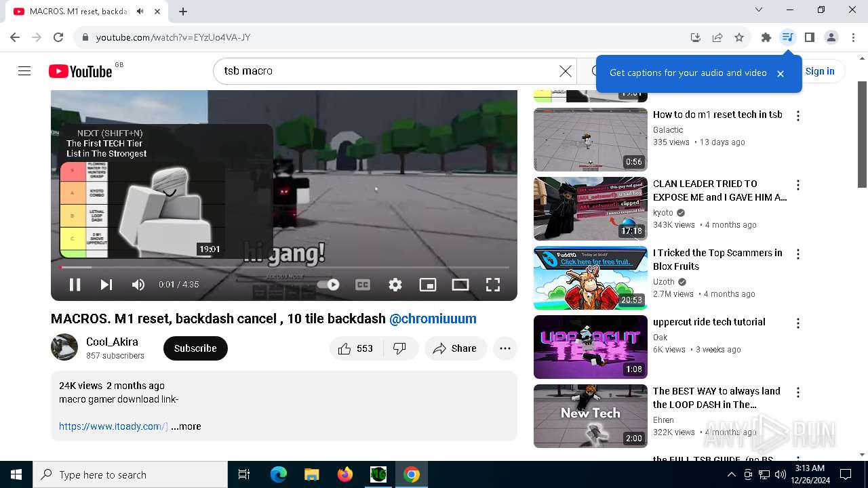Open Galactic channel name
Viewport: 868px width, 488px height.
point(668,129)
